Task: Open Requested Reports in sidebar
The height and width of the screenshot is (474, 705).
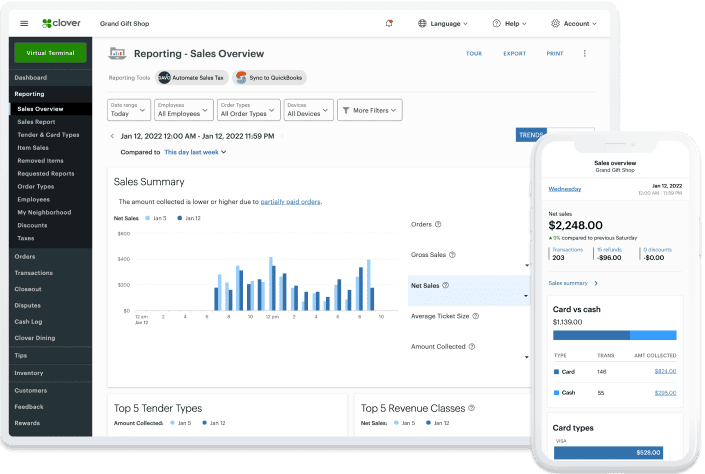Action: 50,174
